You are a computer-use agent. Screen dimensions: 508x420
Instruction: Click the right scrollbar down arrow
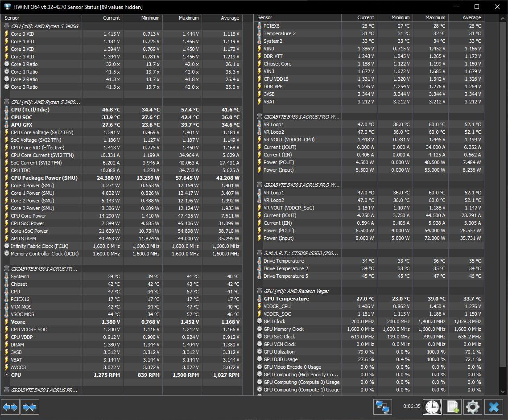click(503, 391)
